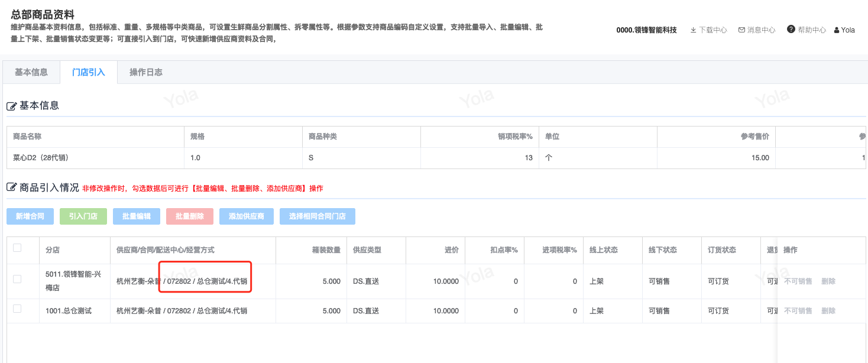The height and width of the screenshot is (363, 868).
Task: Click the green 引入门店 button
Action: 83,216
